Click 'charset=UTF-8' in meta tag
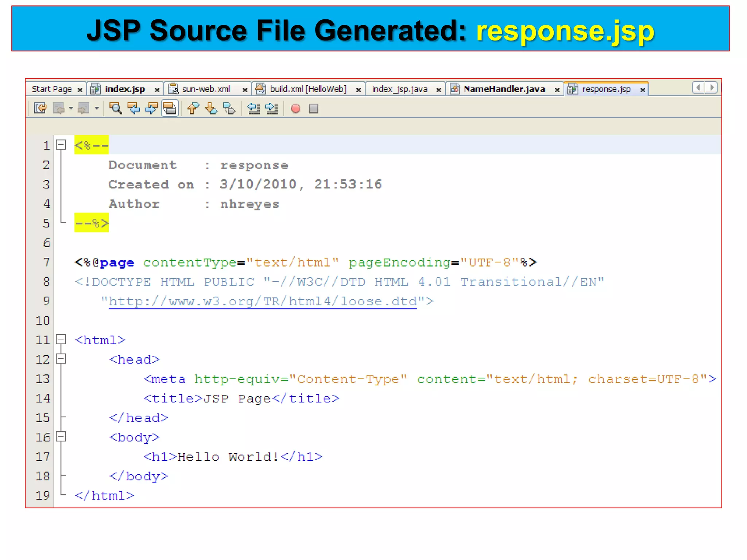 click(643, 379)
